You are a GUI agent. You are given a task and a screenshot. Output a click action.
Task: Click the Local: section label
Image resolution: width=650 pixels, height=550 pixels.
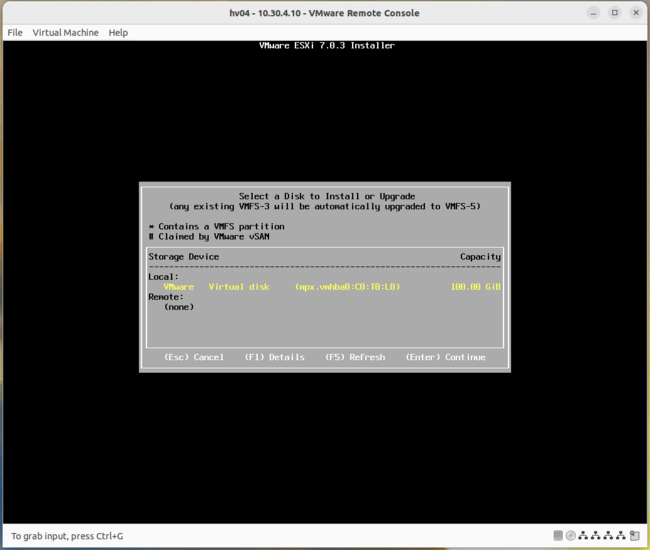tap(163, 276)
